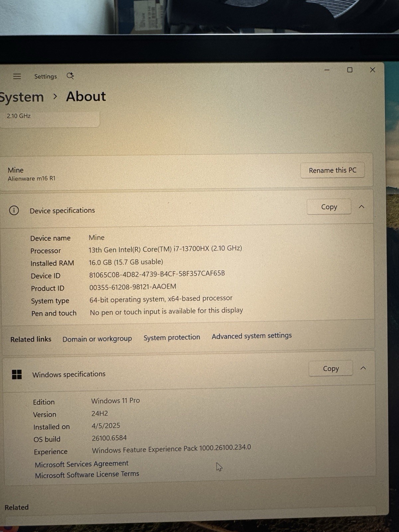Click the 'Related links' label
This screenshot has height=532, width=399.
pos(31,339)
